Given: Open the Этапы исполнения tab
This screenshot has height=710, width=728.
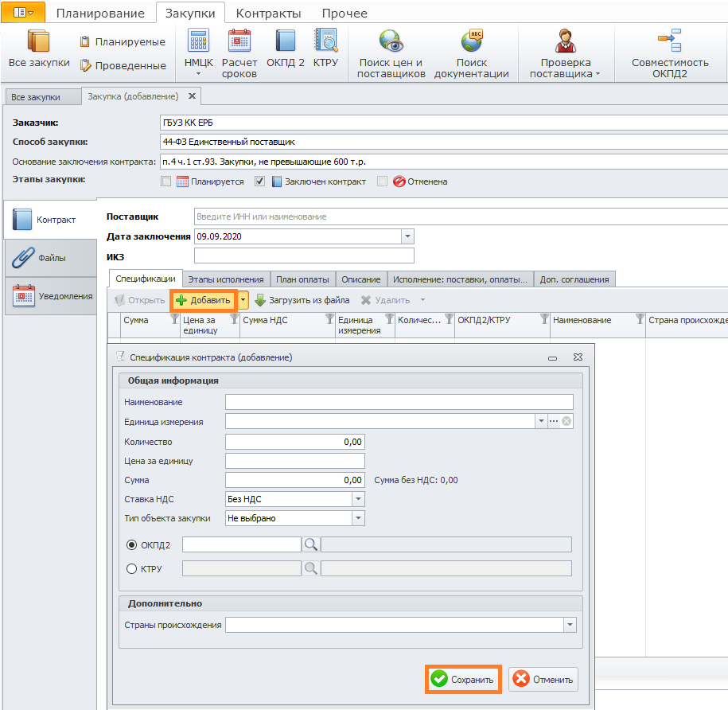Looking at the screenshot, I should tap(226, 279).
